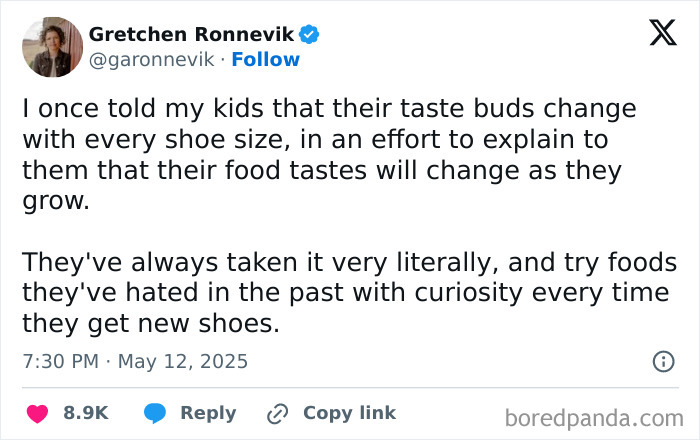The height and width of the screenshot is (440, 700).
Task: Click the blue verified badge
Action: point(310,35)
